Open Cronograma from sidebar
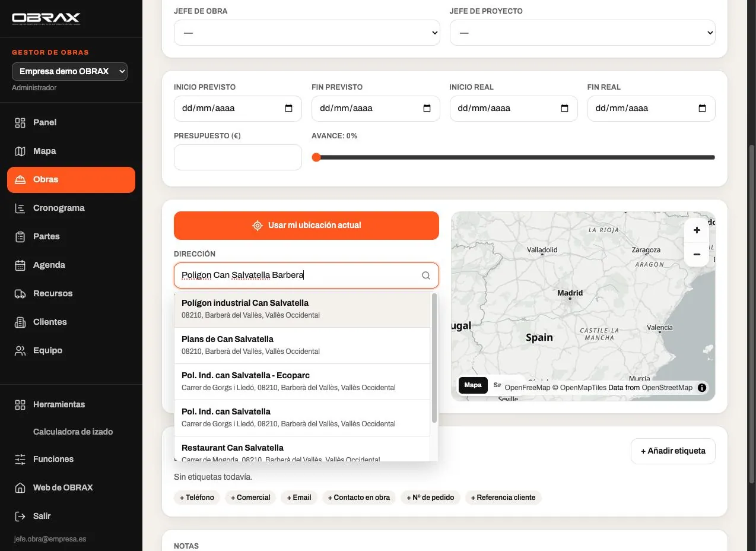 [x=71, y=208]
